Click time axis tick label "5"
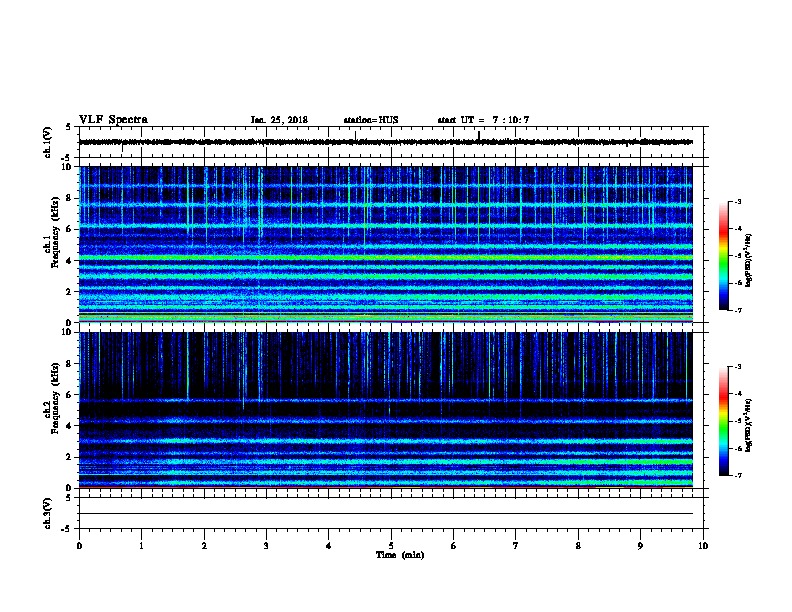 [391, 545]
